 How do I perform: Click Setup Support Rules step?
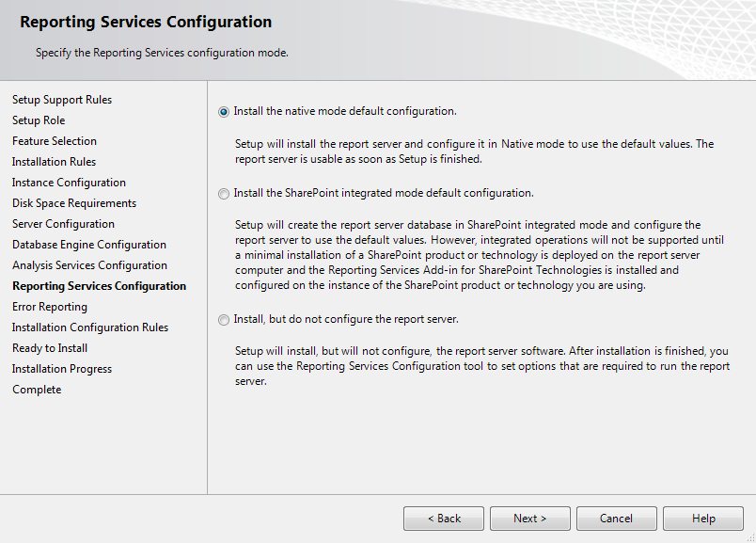[62, 100]
